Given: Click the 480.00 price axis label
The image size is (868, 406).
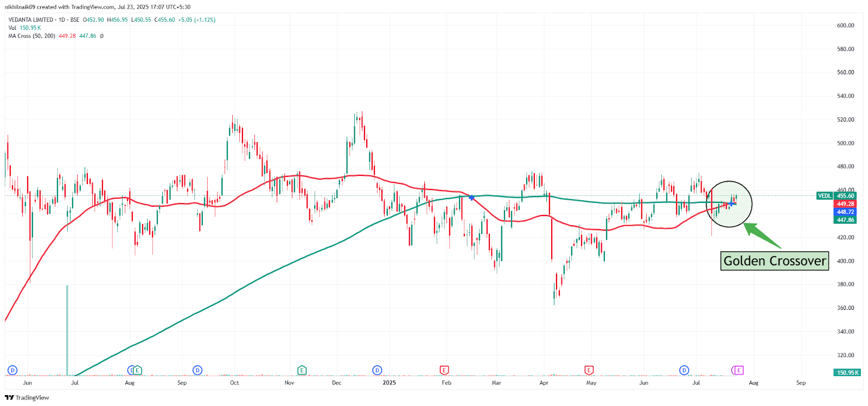Looking at the screenshot, I should tap(845, 167).
